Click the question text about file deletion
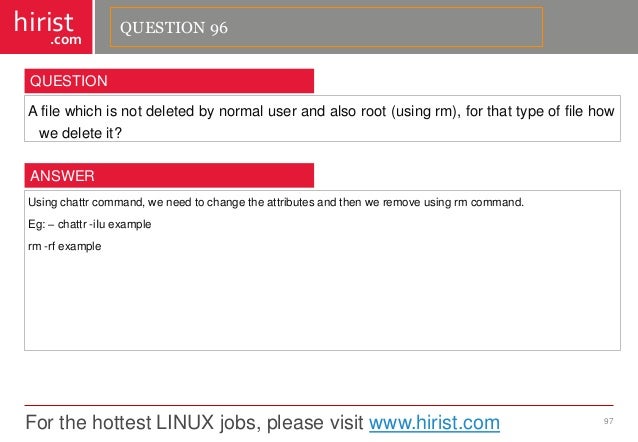This screenshot has width=638, height=442. point(321,122)
